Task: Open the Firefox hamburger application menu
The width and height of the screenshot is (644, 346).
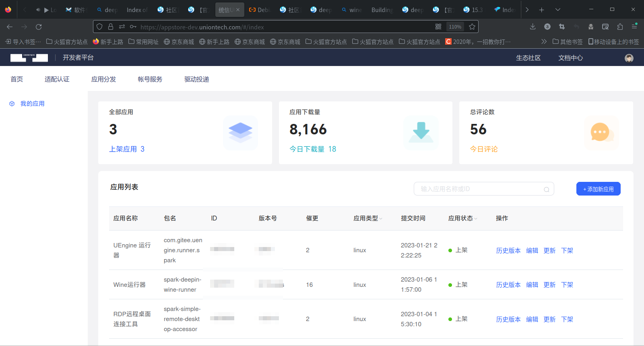Action: click(x=634, y=27)
